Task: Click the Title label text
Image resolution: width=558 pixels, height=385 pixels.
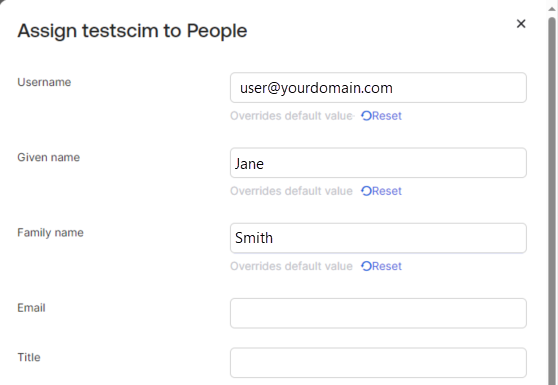Action: pyautogui.click(x=29, y=357)
